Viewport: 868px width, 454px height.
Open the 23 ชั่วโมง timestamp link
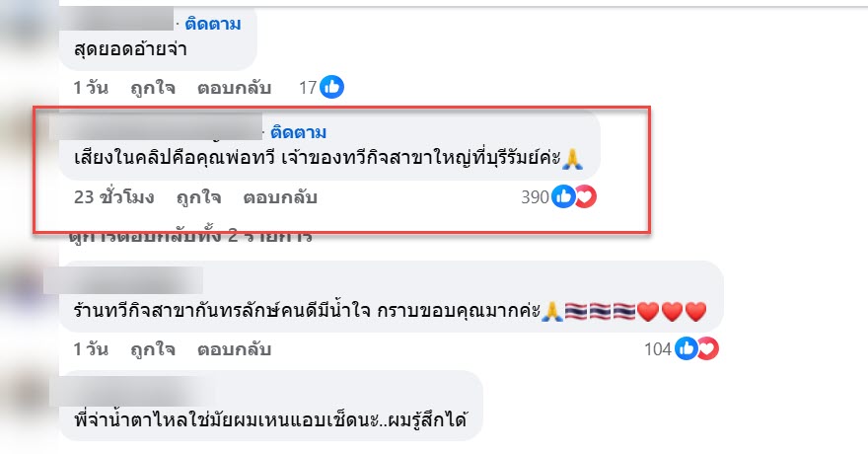[114, 197]
